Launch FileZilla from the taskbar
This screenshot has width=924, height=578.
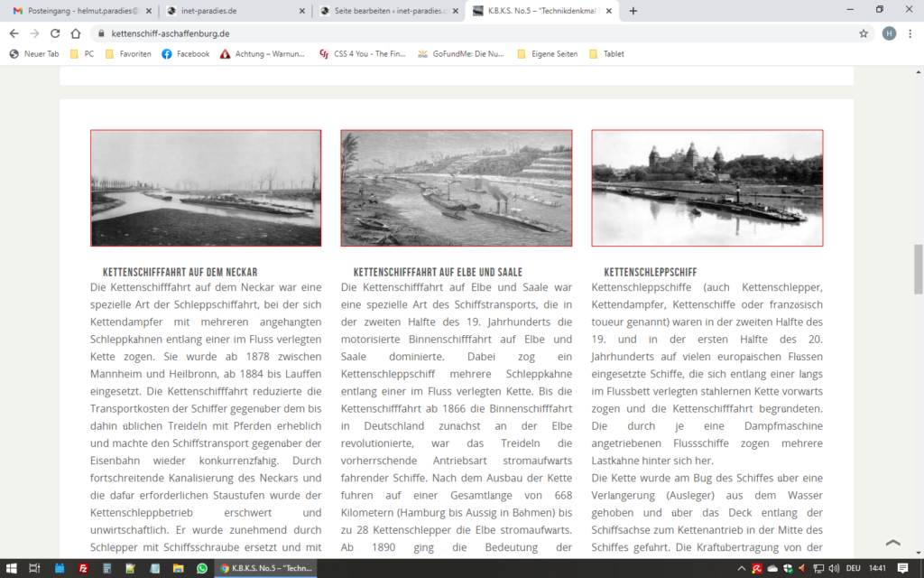click(83, 568)
